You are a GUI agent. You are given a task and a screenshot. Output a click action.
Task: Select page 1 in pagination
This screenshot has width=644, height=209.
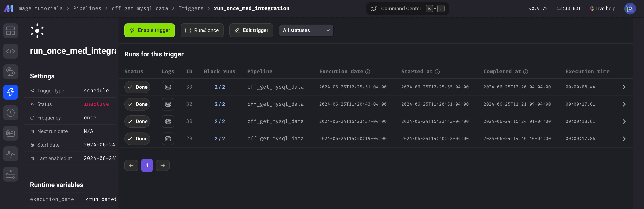pyautogui.click(x=147, y=165)
